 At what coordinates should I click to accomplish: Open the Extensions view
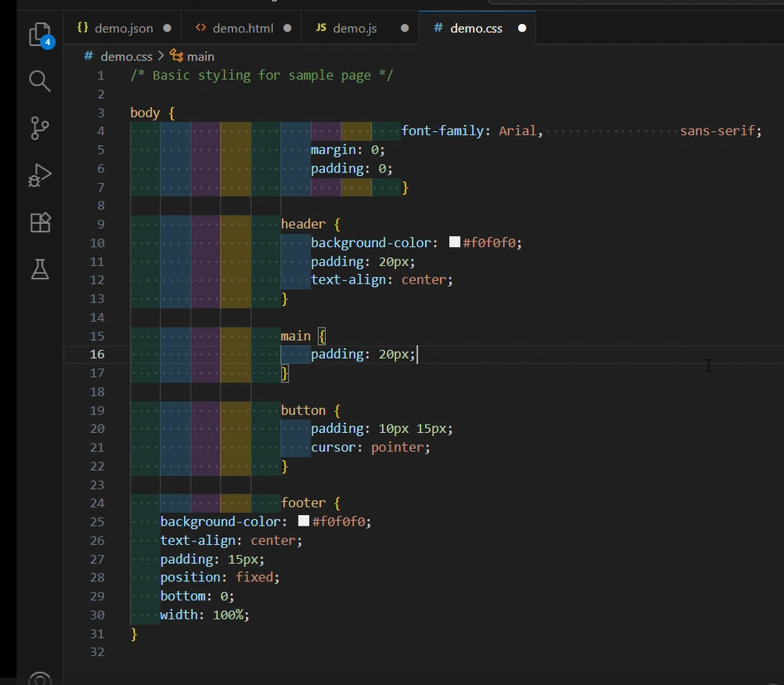(40, 222)
